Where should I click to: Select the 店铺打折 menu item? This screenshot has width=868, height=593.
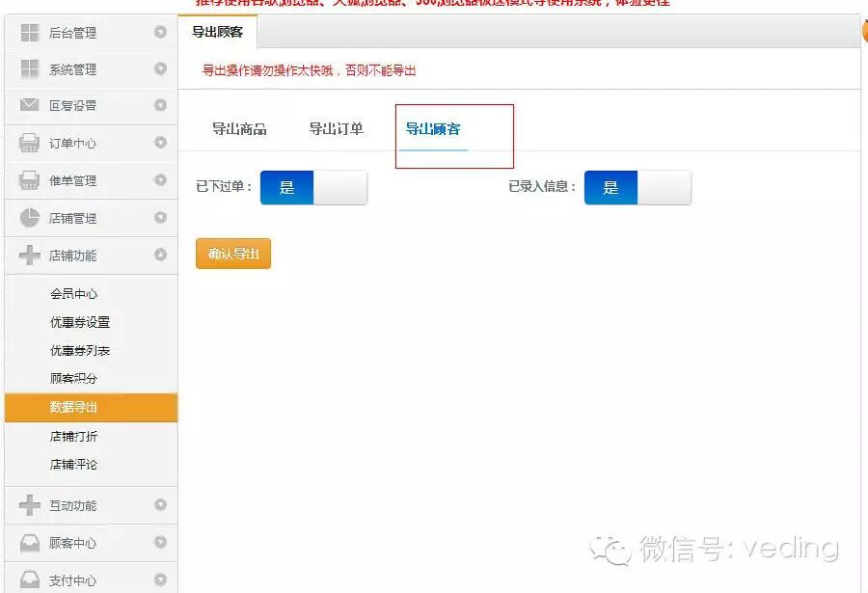tap(73, 436)
